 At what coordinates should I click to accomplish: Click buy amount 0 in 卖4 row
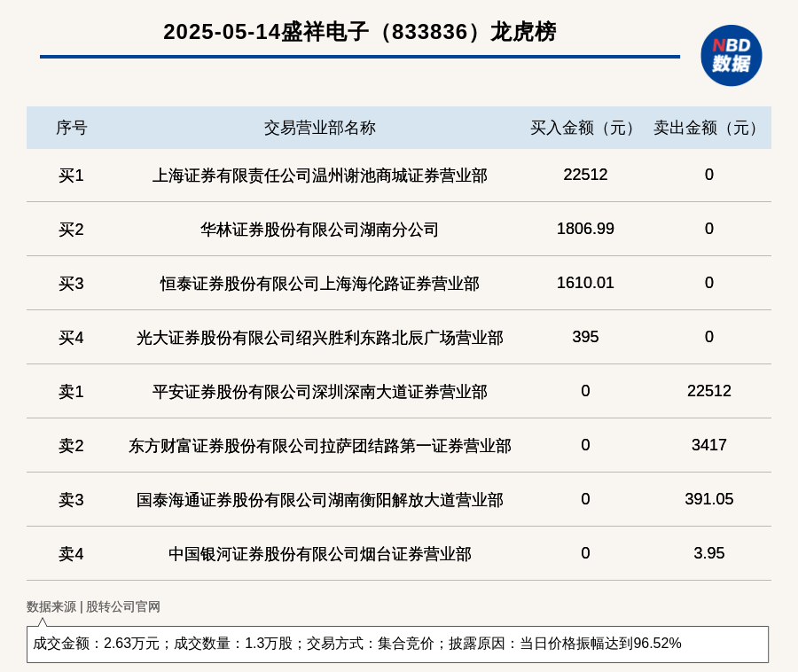pyautogui.click(x=585, y=553)
